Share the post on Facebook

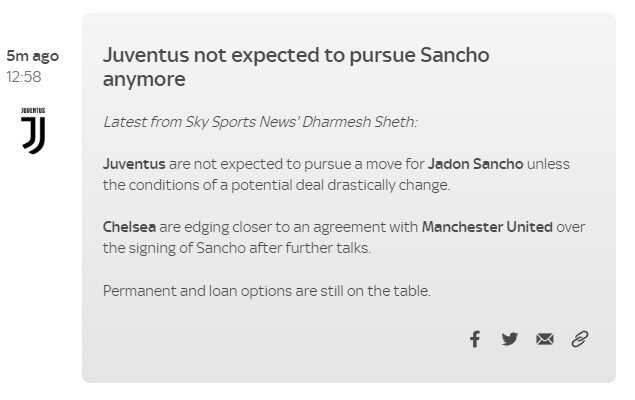(475, 339)
